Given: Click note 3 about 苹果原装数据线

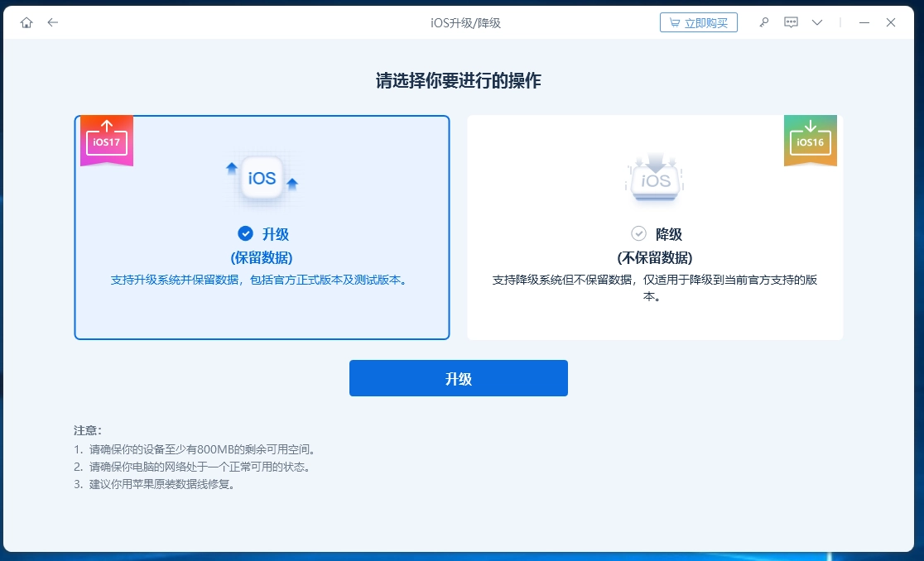Looking at the screenshot, I should (155, 485).
